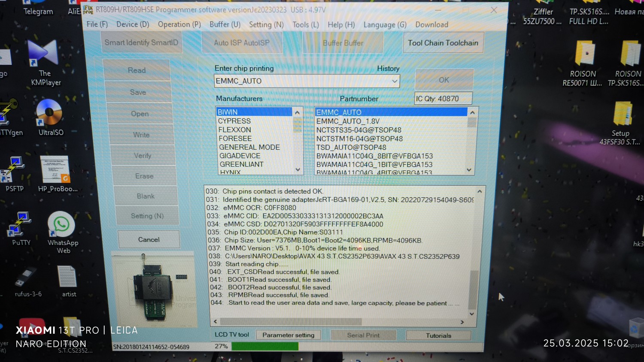Click the Blank check button

click(146, 196)
